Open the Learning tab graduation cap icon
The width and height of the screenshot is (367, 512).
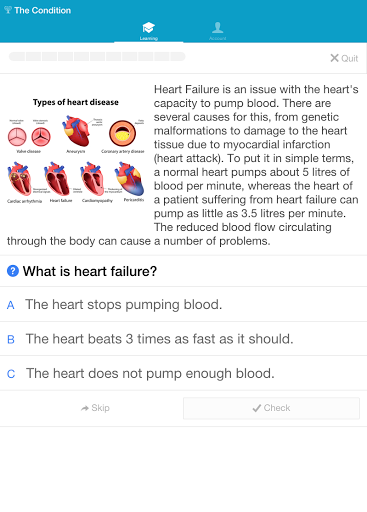(148, 28)
